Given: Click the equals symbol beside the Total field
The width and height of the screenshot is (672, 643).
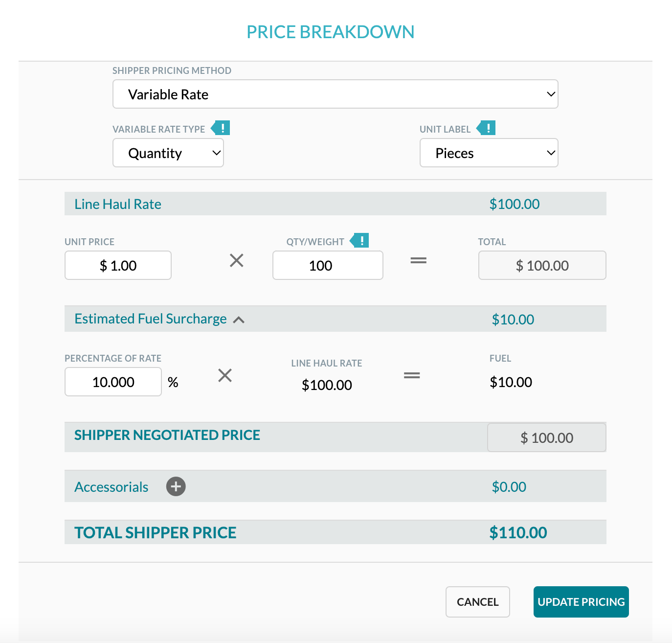Looking at the screenshot, I should point(419,261).
